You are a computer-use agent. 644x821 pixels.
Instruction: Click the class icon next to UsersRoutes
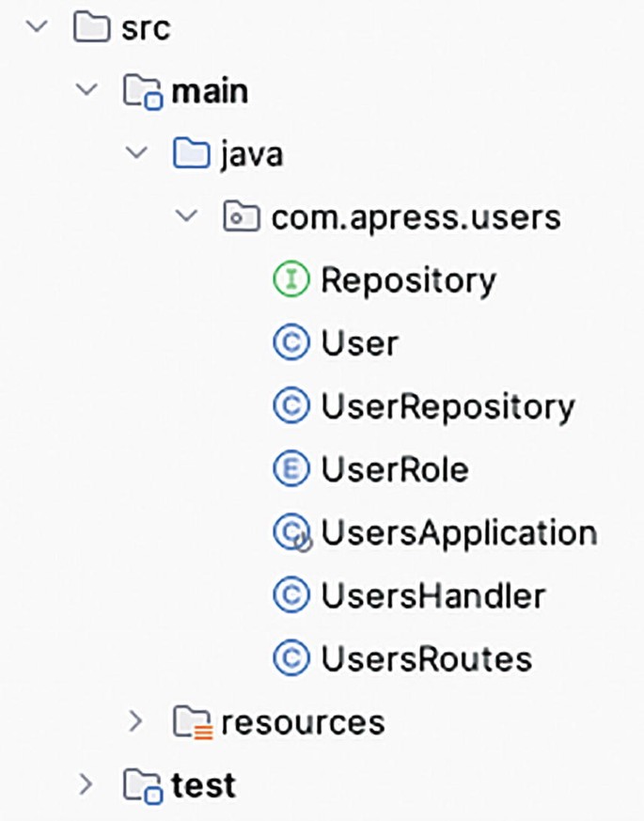293,658
